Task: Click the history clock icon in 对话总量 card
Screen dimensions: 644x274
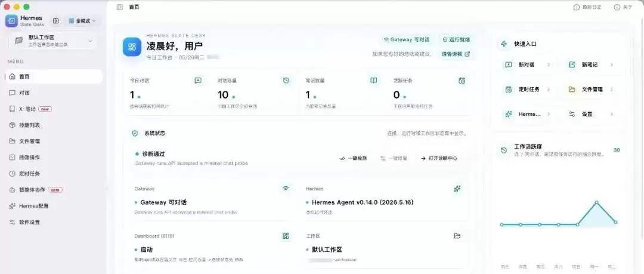Action: 286,81
